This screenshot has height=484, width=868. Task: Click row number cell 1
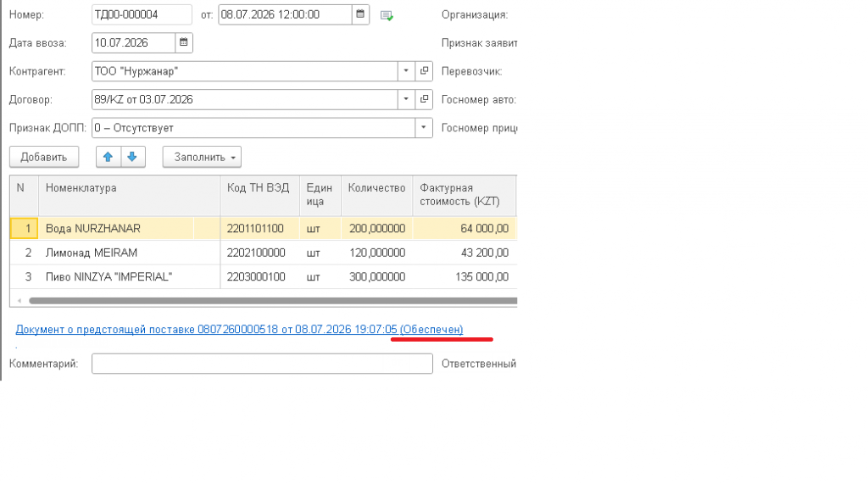tap(24, 228)
